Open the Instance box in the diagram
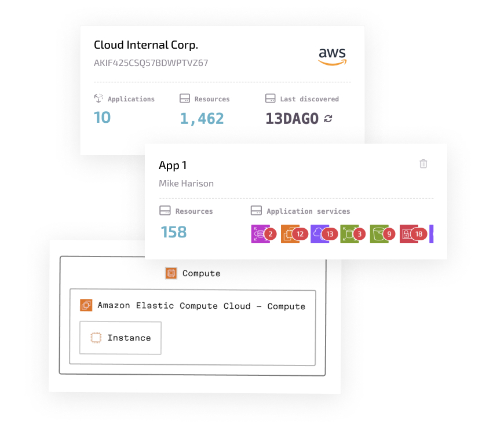This screenshot has height=428, width=504. click(120, 338)
